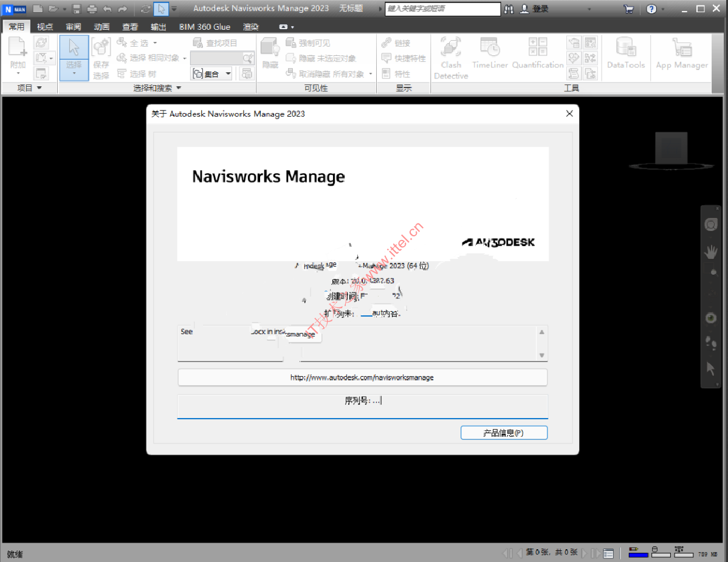The height and width of the screenshot is (562, 728).
Task: Expand the Project (项目) panel arrow
Action: tap(39, 87)
